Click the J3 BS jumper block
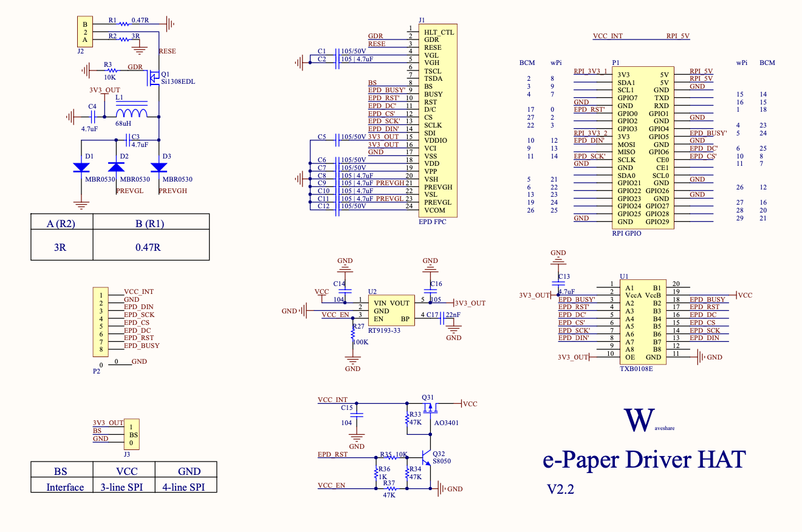 coord(133,435)
